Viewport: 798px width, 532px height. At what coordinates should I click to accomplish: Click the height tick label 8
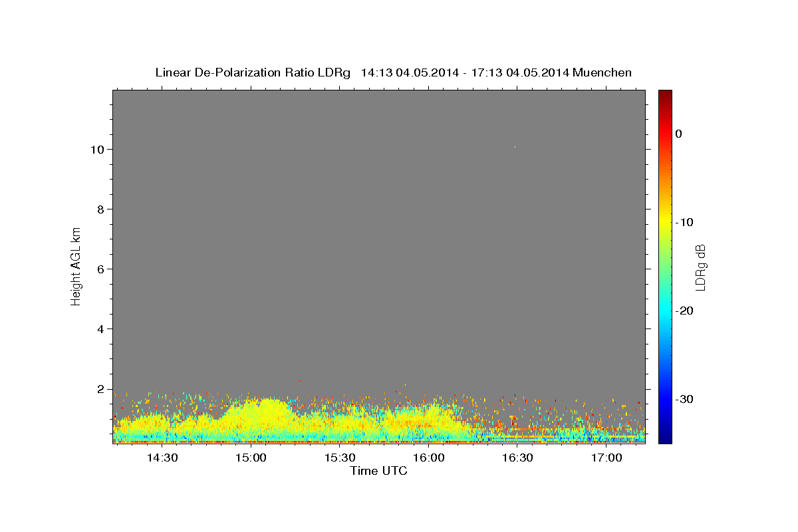(x=99, y=209)
